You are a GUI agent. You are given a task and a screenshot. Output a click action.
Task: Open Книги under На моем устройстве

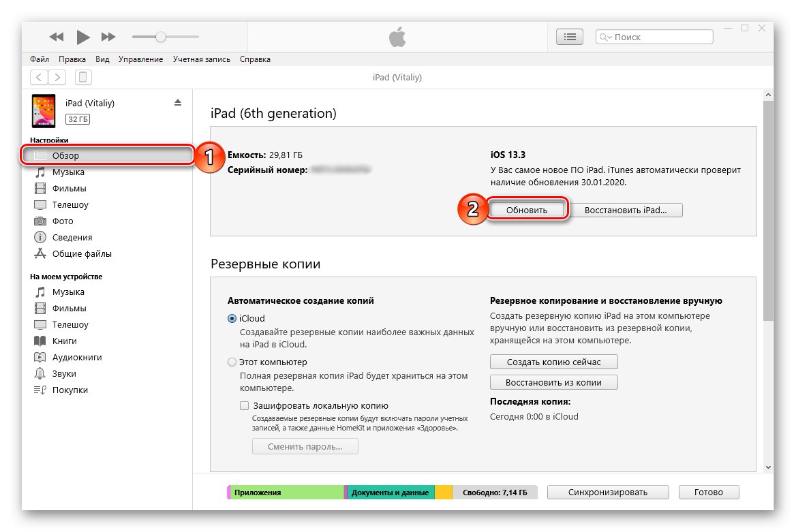[x=64, y=341]
